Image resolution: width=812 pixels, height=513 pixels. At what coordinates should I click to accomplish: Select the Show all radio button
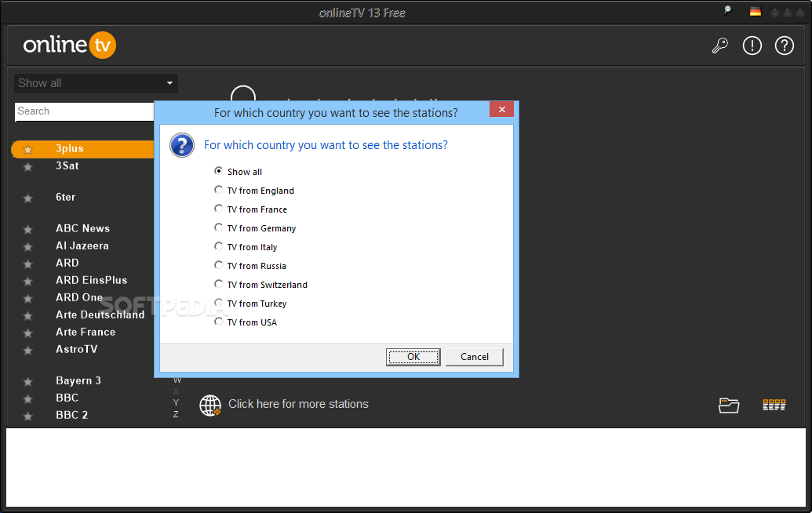tap(219, 171)
